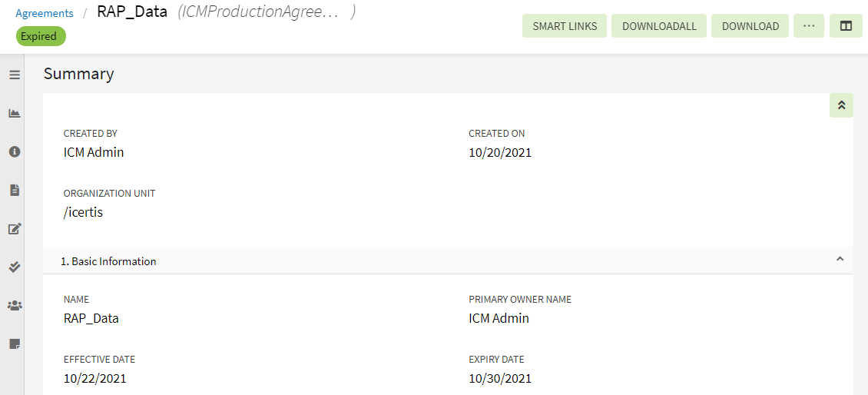868x395 pixels.
Task: Open the team users sidebar icon
Action: [14, 305]
